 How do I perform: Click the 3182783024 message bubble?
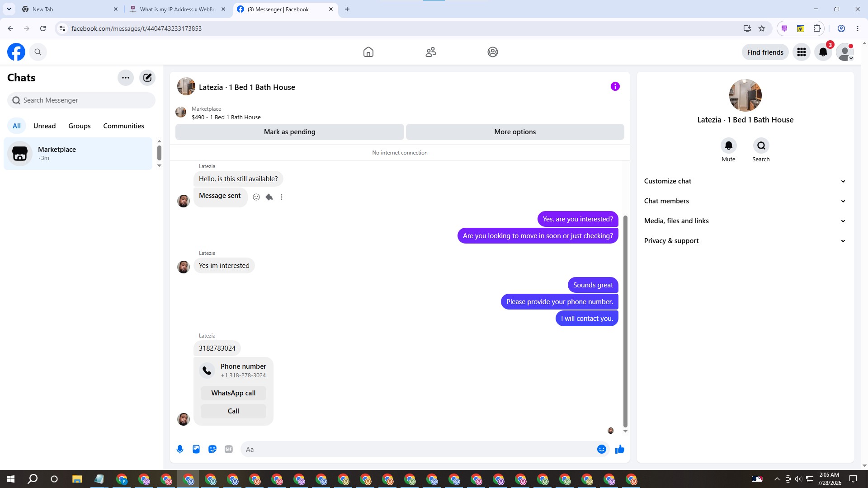[x=217, y=348]
